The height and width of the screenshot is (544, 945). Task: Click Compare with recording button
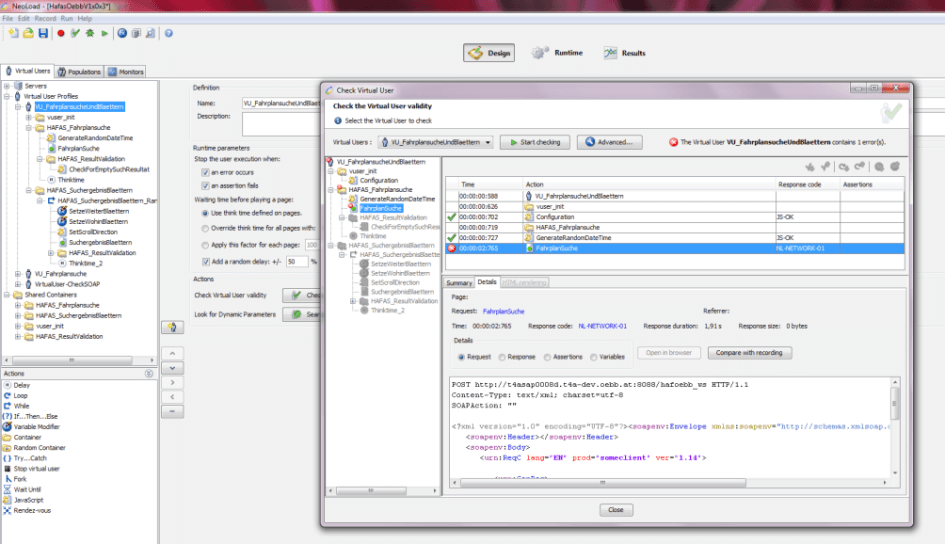750,353
